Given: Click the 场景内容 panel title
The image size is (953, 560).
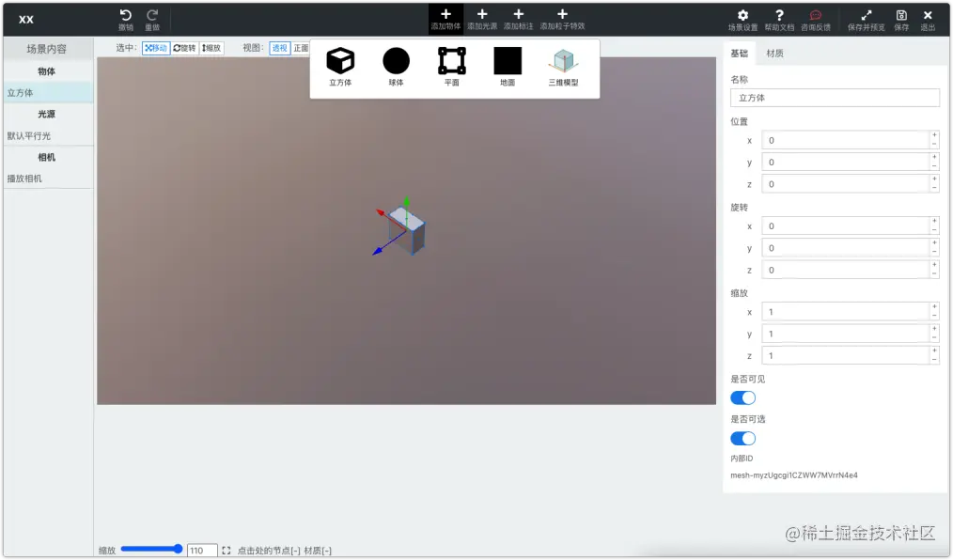Looking at the screenshot, I should [47, 49].
